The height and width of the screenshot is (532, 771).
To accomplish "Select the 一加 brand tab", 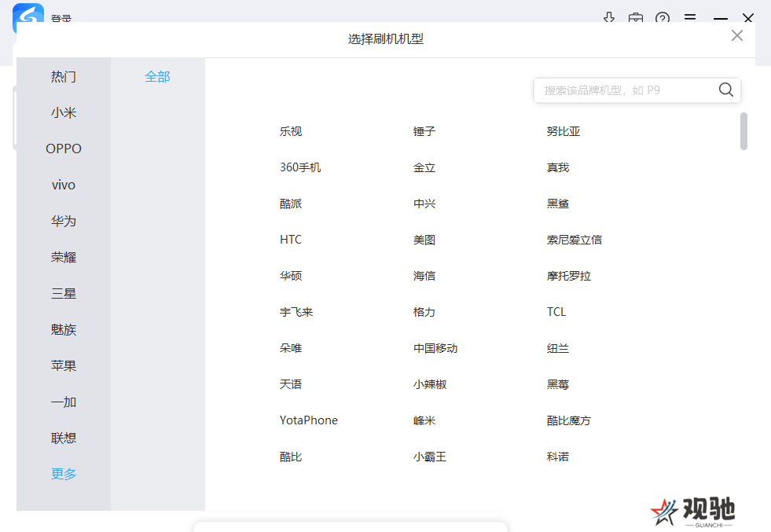I will 64,402.
